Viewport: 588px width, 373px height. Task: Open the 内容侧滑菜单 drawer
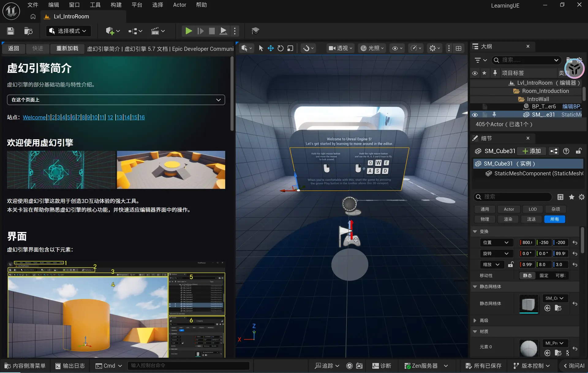coord(25,366)
